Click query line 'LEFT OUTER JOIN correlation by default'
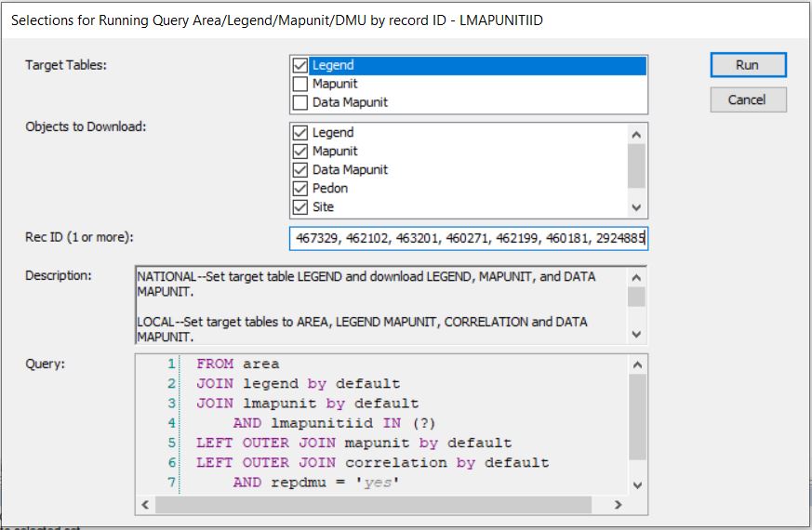 [x=372, y=462]
